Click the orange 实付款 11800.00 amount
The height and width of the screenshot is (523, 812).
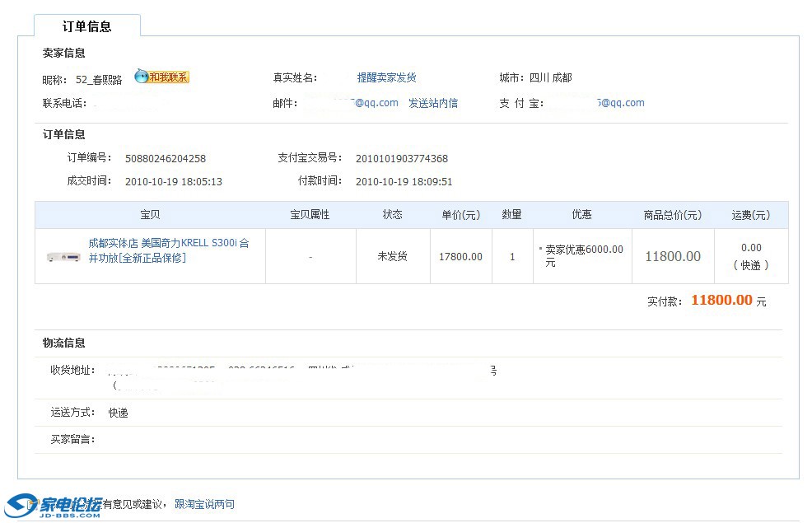click(721, 301)
